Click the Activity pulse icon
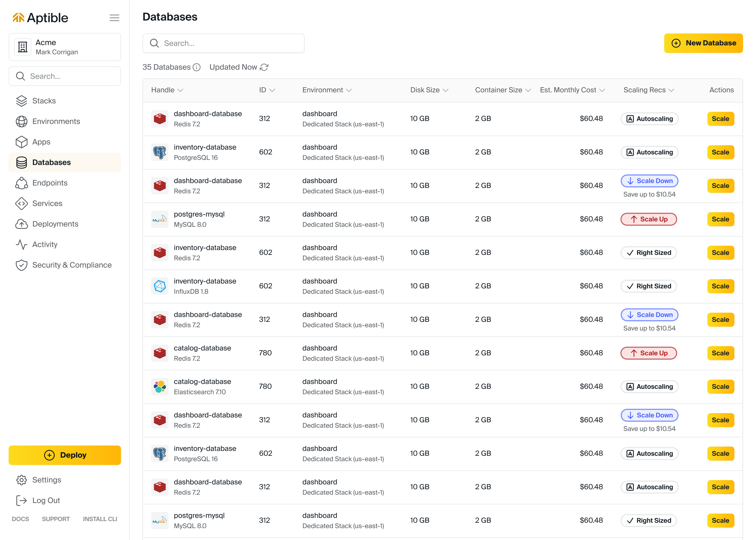 click(22, 244)
